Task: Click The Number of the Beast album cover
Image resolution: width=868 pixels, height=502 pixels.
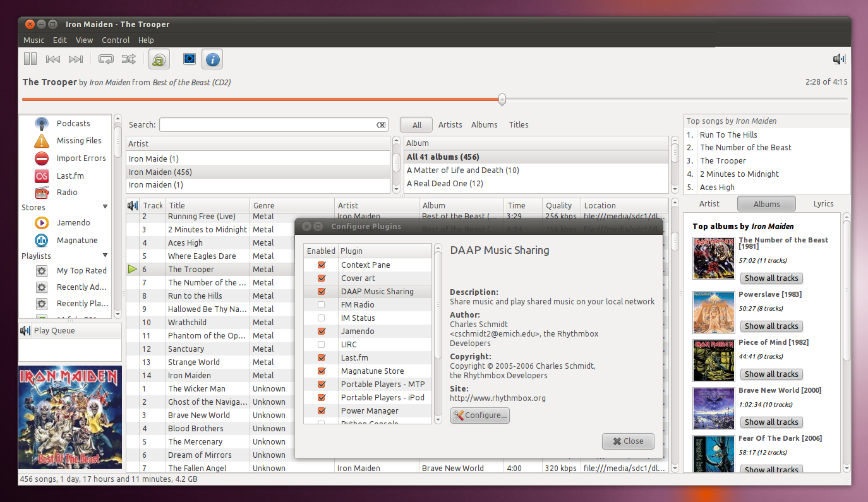Action: (x=713, y=258)
